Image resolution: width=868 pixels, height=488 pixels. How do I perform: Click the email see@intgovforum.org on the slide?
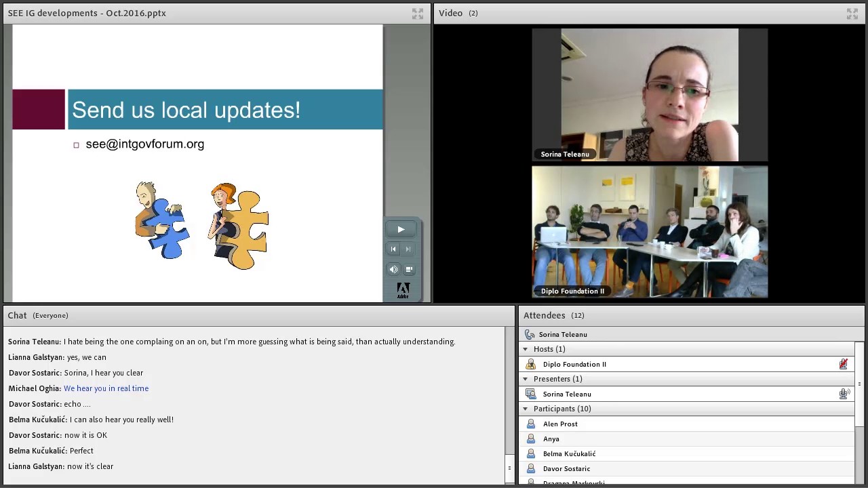click(144, 144)
